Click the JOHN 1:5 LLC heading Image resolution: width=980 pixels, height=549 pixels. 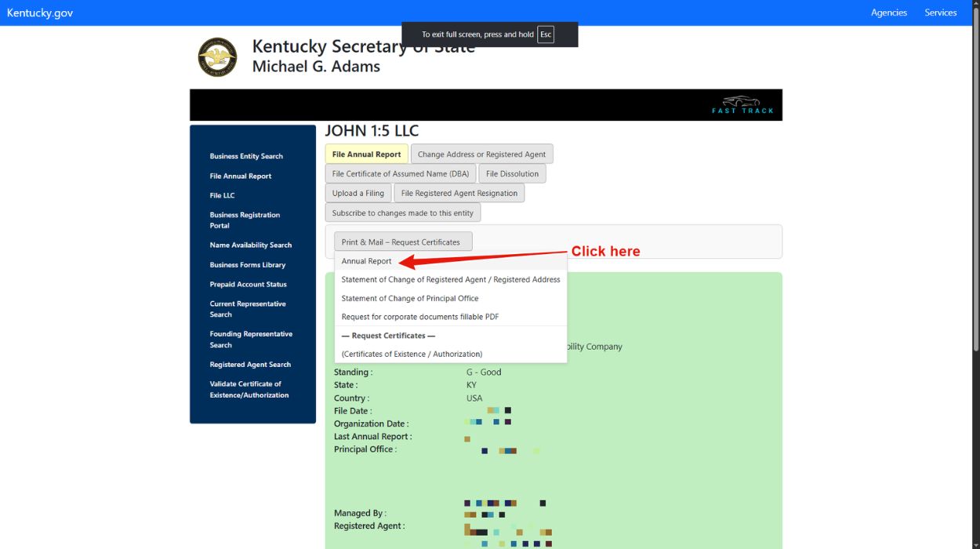pos(372,131)
